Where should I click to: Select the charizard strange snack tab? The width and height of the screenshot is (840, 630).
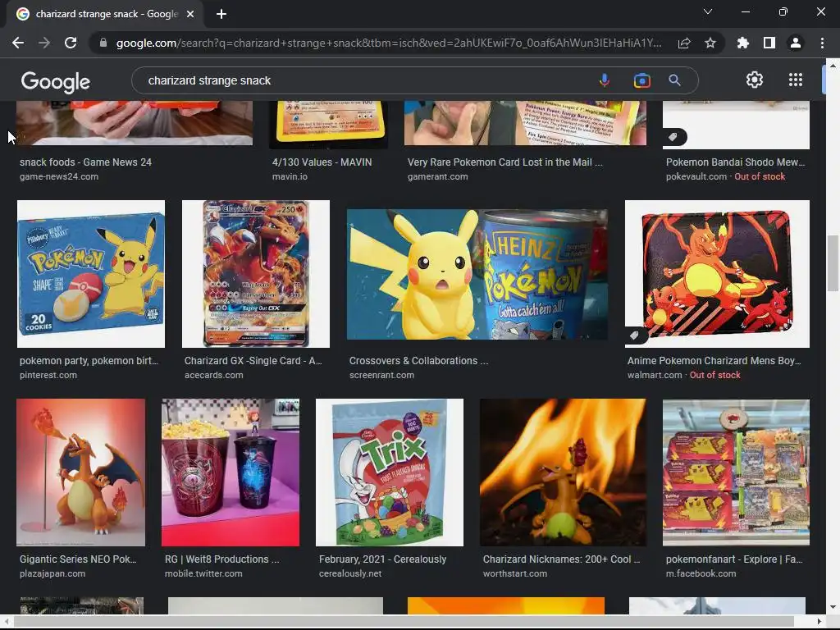click(105, 14)
